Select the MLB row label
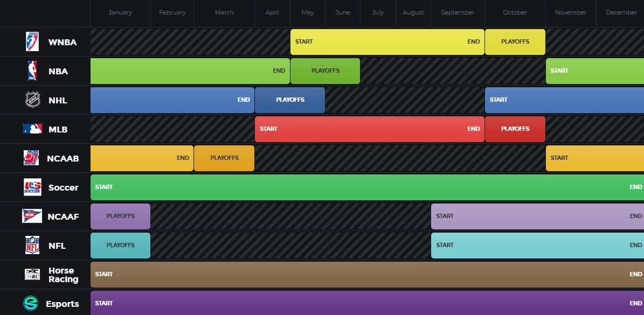 click(x=58, y=130)
